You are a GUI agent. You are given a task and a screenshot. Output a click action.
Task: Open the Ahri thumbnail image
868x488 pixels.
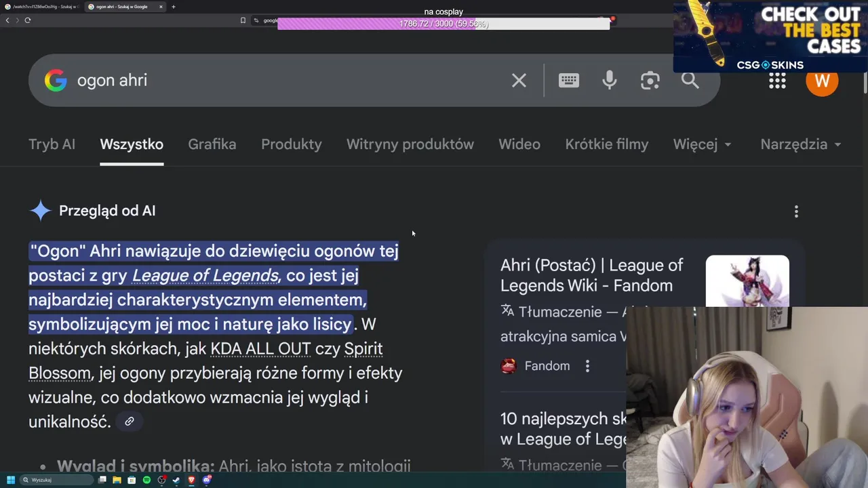click(747, 281)
